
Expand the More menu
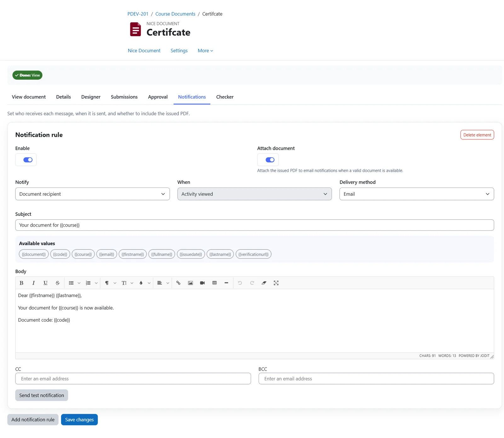205,51
